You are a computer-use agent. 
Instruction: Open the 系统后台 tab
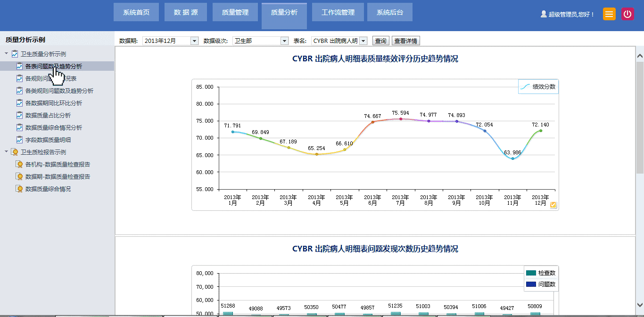point(390,12)
